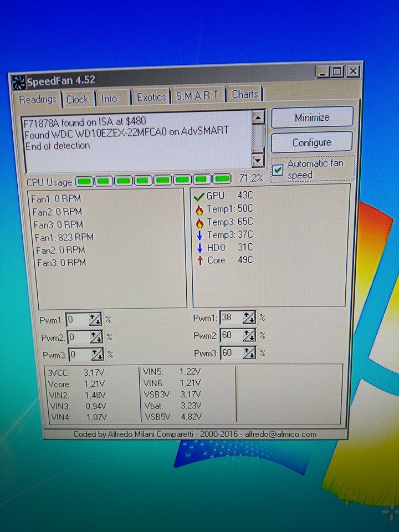Click the 'Vcore: 1,21V' voltage value

pos(76,384)
